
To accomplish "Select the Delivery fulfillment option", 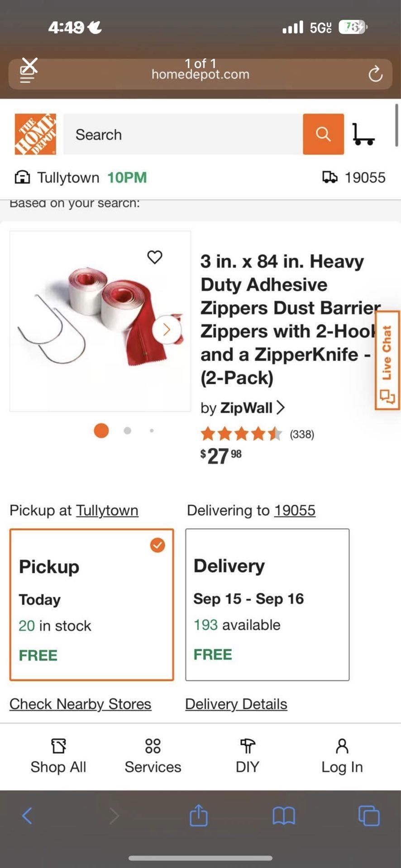I will (x=267, y=604).
